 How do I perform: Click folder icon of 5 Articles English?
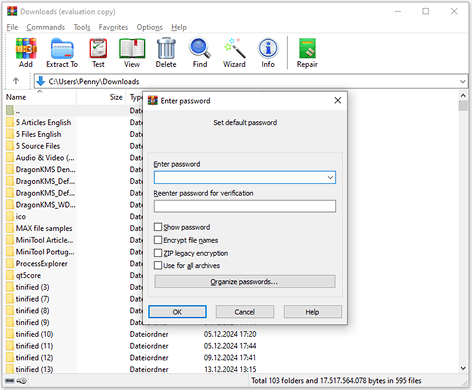coord(10,122)
